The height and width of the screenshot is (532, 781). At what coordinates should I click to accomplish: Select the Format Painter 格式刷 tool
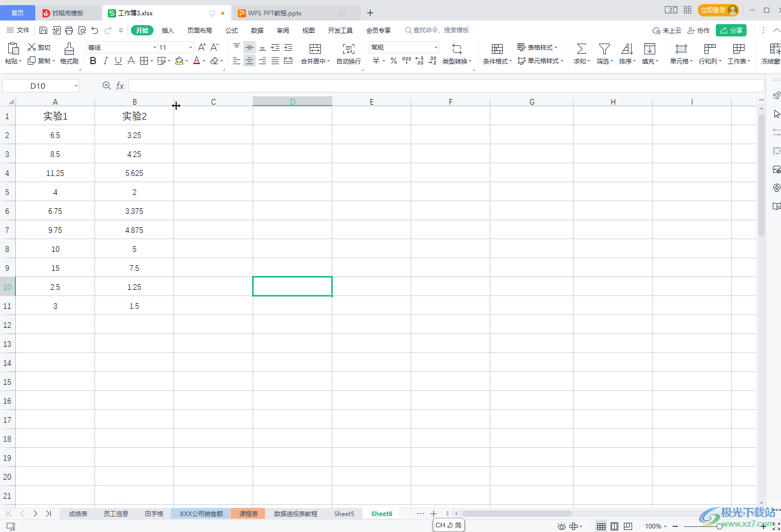pos(69,53)
